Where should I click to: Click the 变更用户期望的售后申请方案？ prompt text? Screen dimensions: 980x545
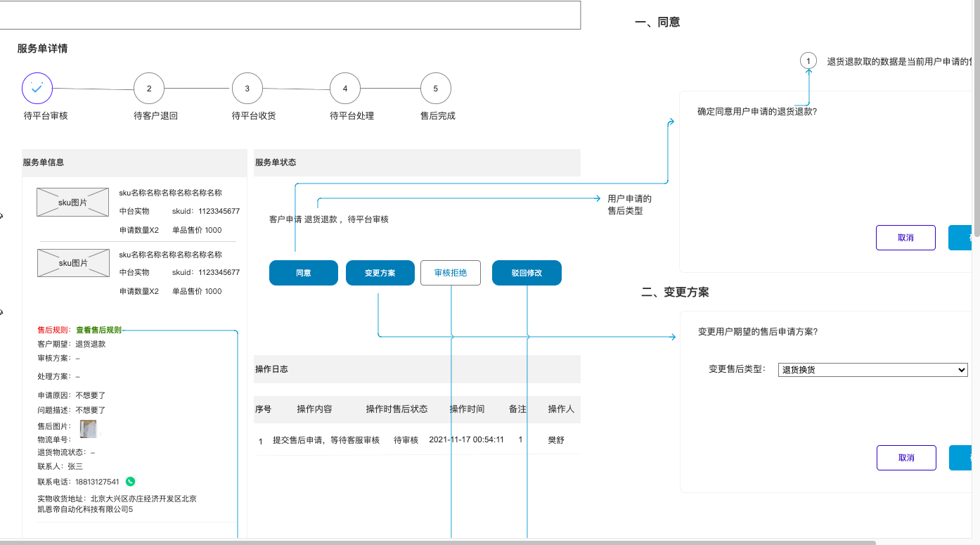pyautogui.click(x=757, y=332)
